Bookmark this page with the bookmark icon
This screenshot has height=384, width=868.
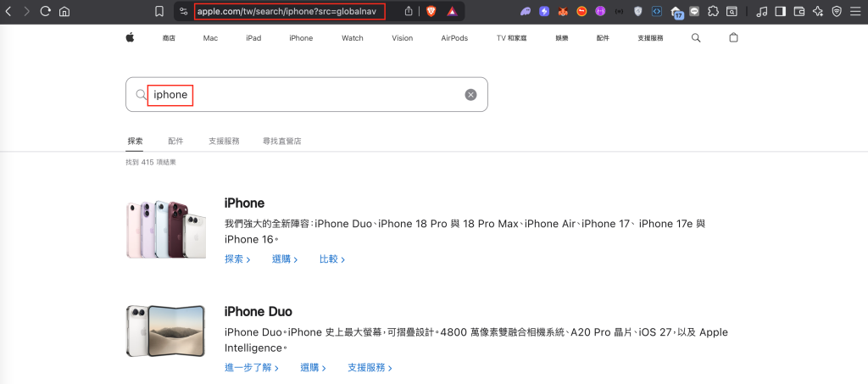[x=159, y=11]
